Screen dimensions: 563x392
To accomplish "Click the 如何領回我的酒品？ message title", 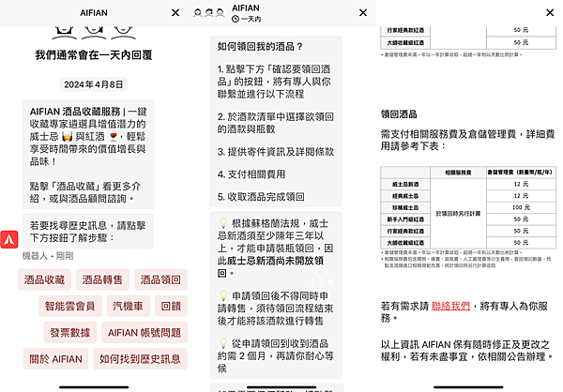I will (x=260, y=47).
